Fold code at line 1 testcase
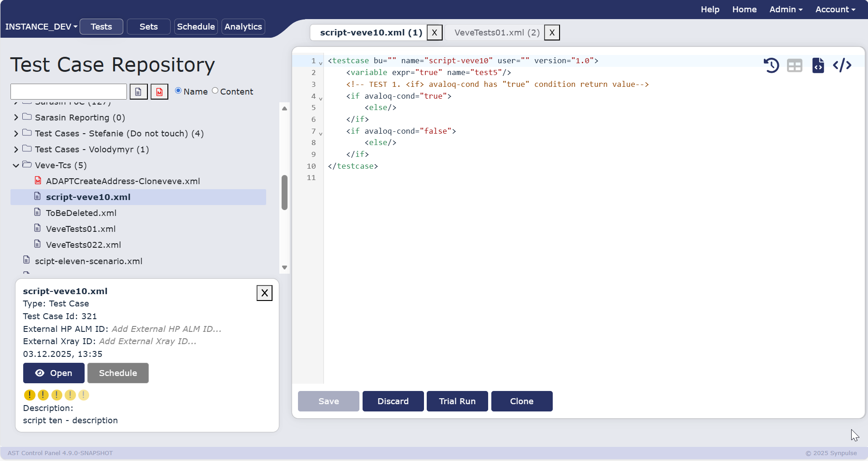 pos(321,63)
